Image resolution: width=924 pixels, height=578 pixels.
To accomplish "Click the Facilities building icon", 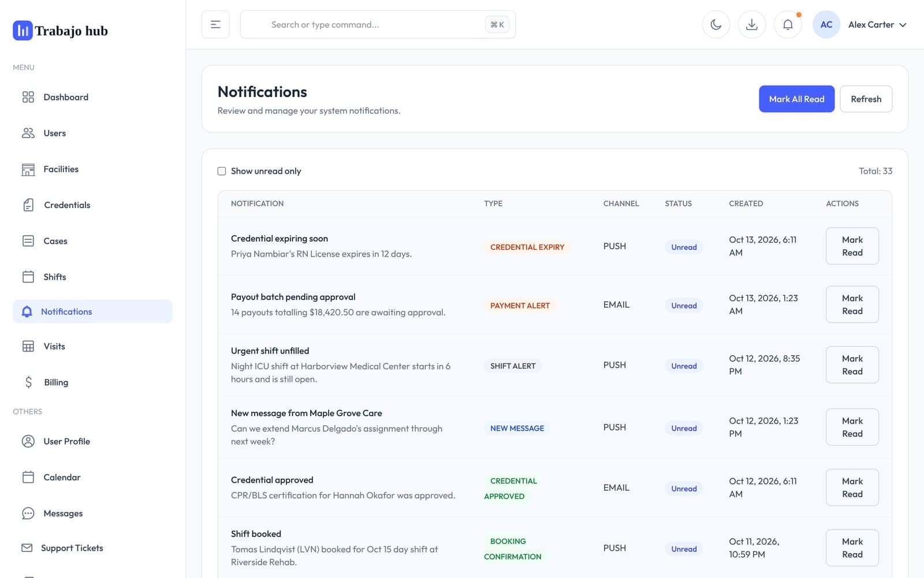I will [x=28, y=169].
